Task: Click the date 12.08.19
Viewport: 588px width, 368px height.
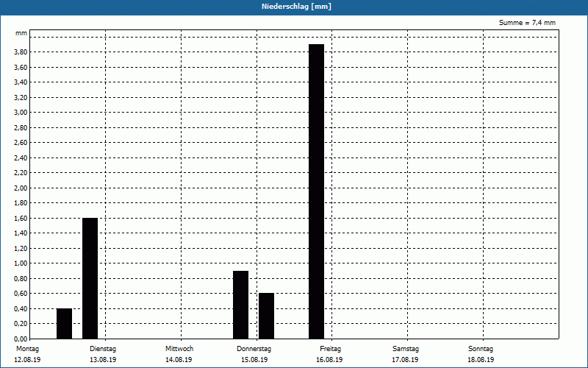Action: (27, 360)
